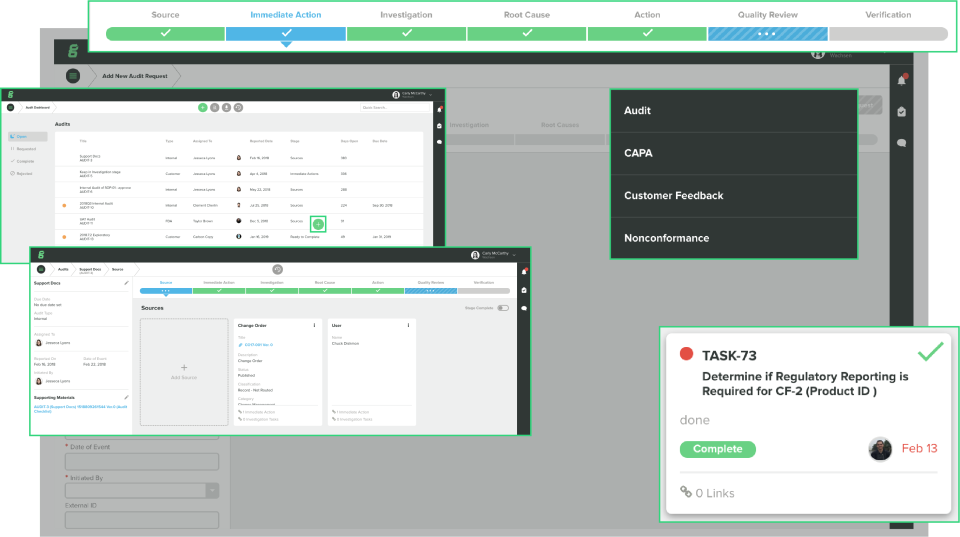Open the AUDIT-3 supporting materials link
The image size is (960, 537).
click(80, 409)
